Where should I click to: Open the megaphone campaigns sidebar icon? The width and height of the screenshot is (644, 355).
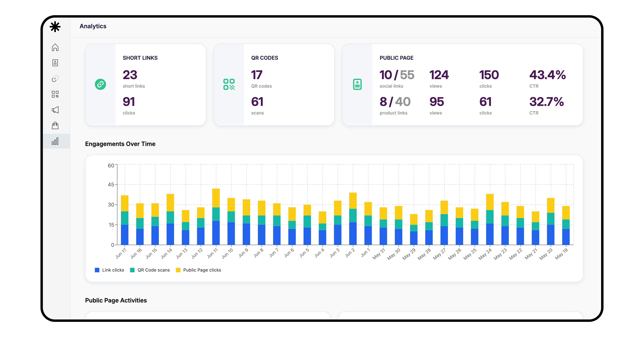55,110
